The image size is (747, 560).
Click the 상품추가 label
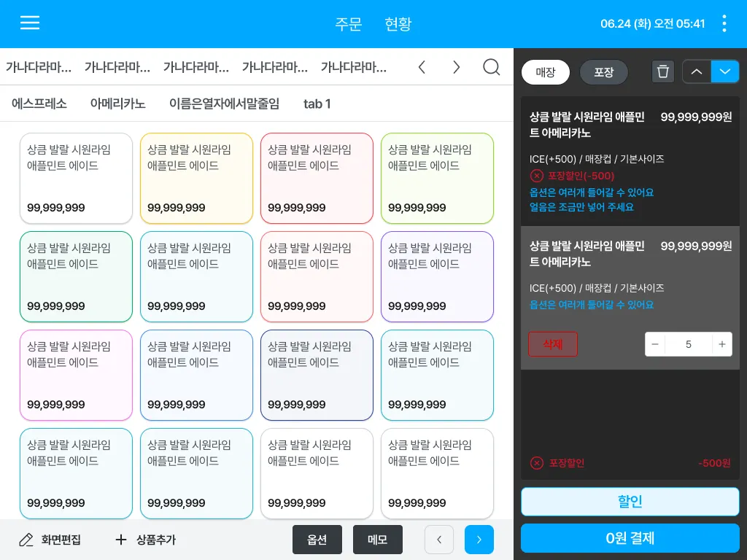pyautogui.click(x=156, y=540)
